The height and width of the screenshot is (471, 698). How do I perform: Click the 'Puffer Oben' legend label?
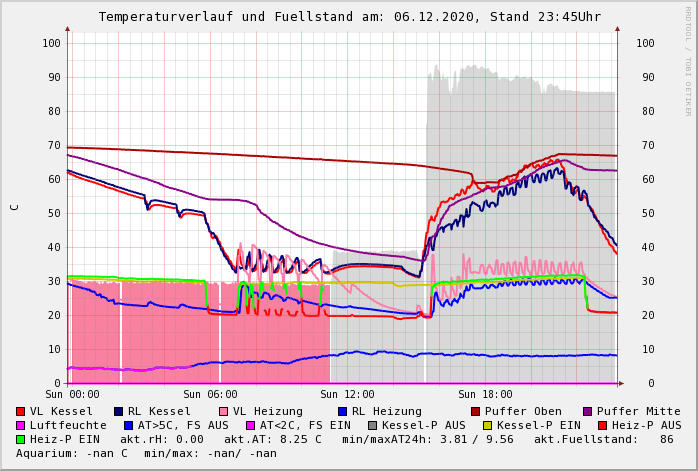point(523,411)
